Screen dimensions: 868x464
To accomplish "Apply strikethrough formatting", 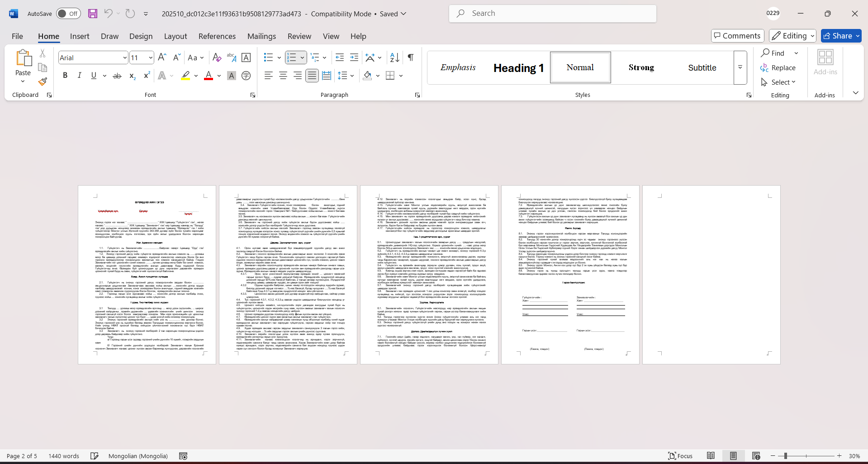I will click(117, 76).
